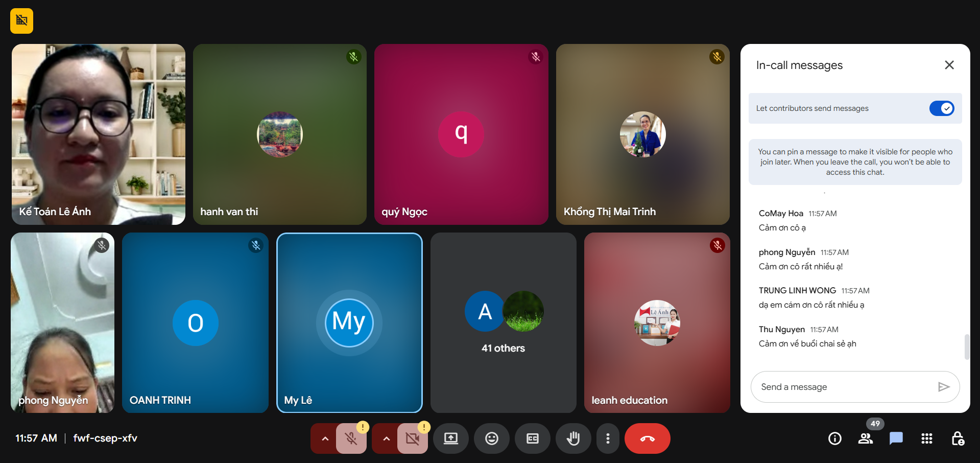Turn on the camera button
This screenshot has width=980, height=463.
click(x=412, y=438)
